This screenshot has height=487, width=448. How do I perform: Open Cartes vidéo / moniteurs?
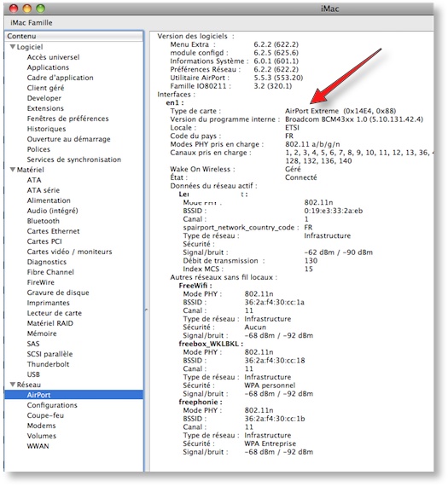pyautogui.click(x=69, y=252)
